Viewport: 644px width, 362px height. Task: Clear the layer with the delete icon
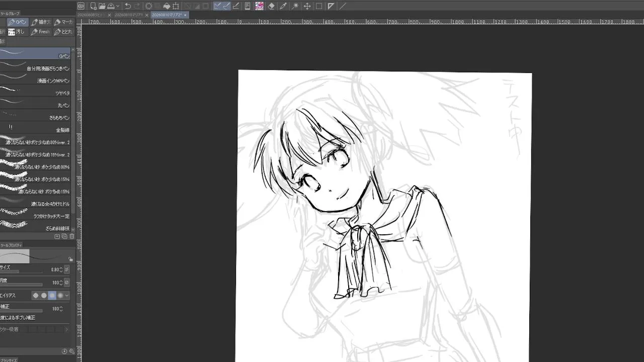click(x=148, y=6)
